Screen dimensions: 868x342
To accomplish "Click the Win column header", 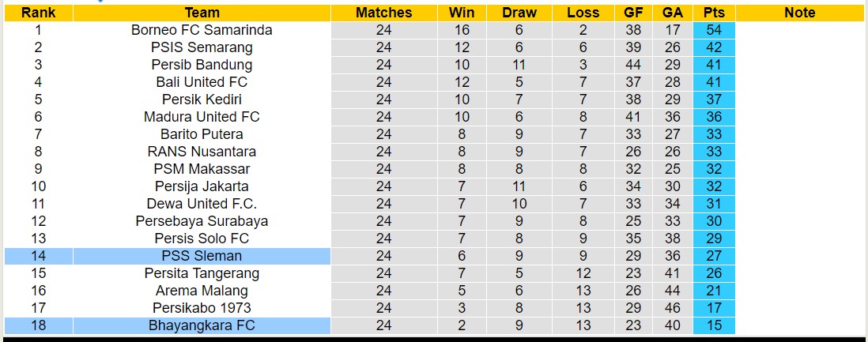I will coord(462,13).
